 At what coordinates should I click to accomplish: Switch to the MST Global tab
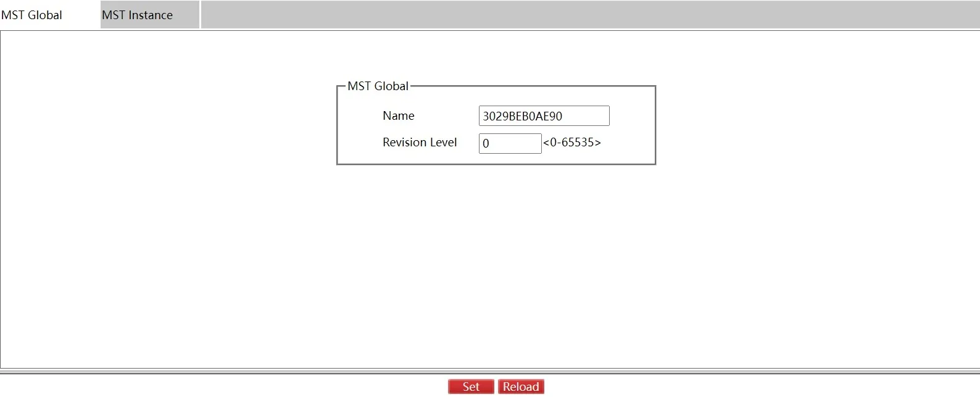click(49, 15)
